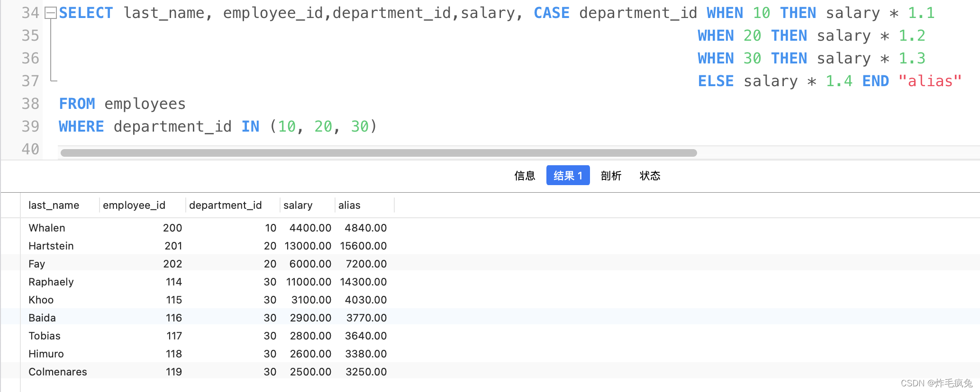Image resolution: width=980 pixels, height=392 pixels.
Task: Click salary value 4400.00
Action: tap(310, 228)
